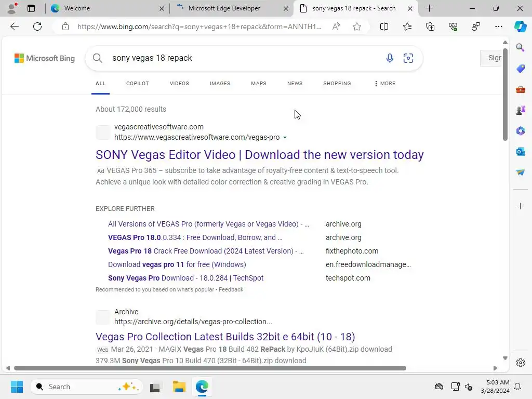This screenshot has height=399, width=532.
Task: Reload the page with the Refresh icon
Action: pyautogui.click(x=37, y=26)
